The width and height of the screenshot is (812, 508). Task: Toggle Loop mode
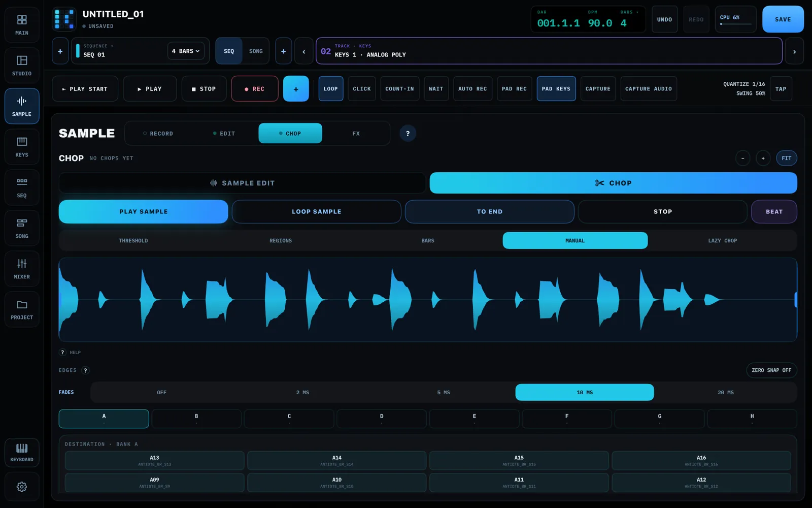[331, 89]
